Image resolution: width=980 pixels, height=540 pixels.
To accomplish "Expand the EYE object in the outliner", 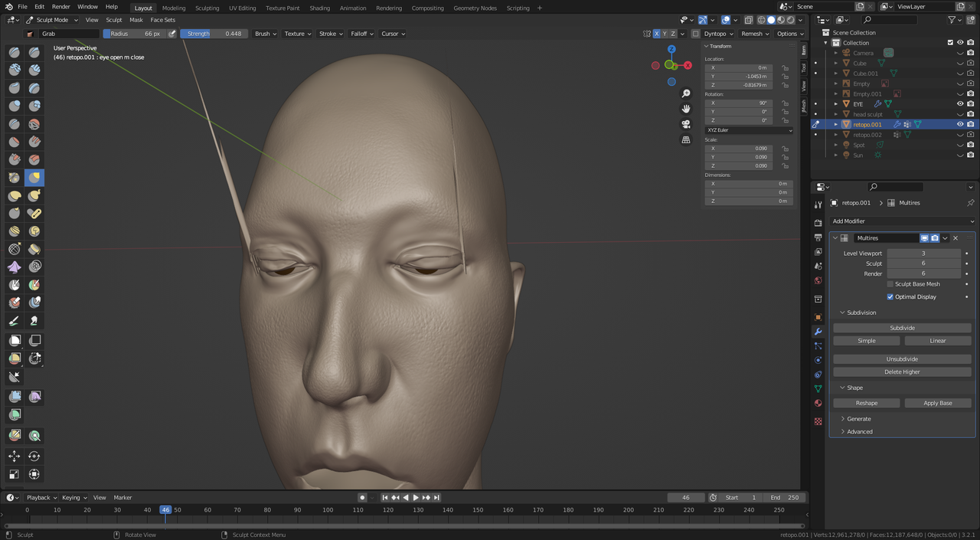I will 836,103.
